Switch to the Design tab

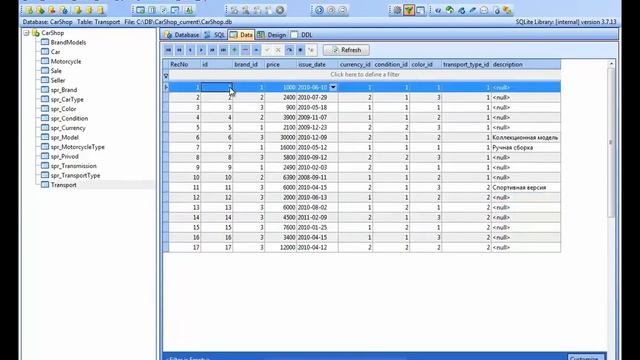(x=272, y=35)
